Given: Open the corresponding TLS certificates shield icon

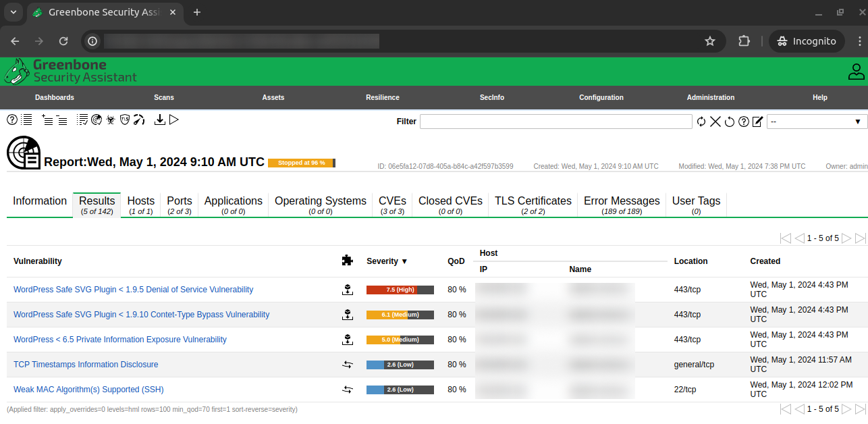Looking at the screenshot, I should pyautogui.click(x=125, y=120).
